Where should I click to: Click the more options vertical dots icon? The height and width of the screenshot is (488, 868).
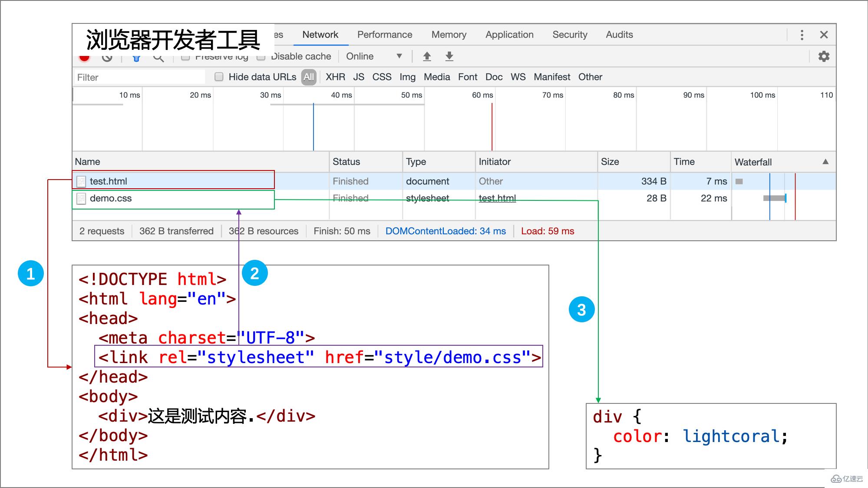pyautogui.click(x=805, y=34)
